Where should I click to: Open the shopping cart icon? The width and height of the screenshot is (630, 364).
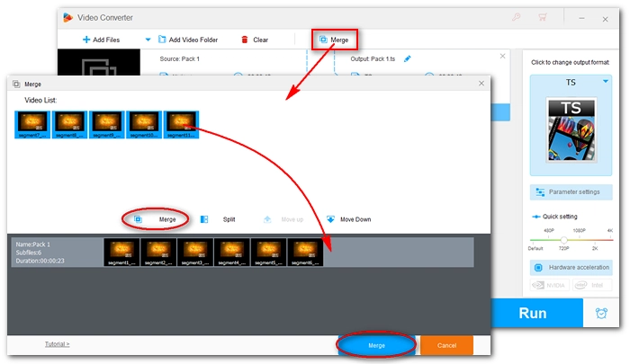click(543, 17)
